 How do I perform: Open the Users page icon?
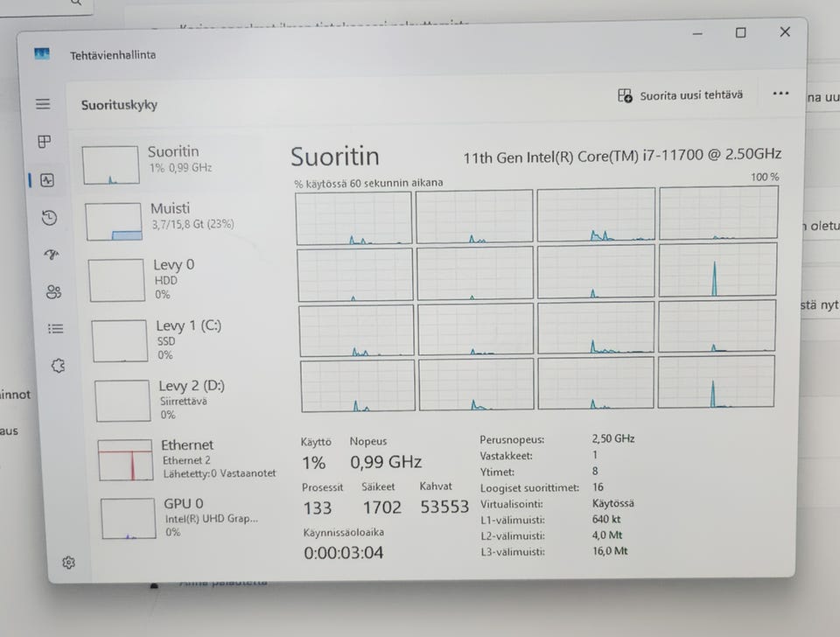[x=53, y=291]
